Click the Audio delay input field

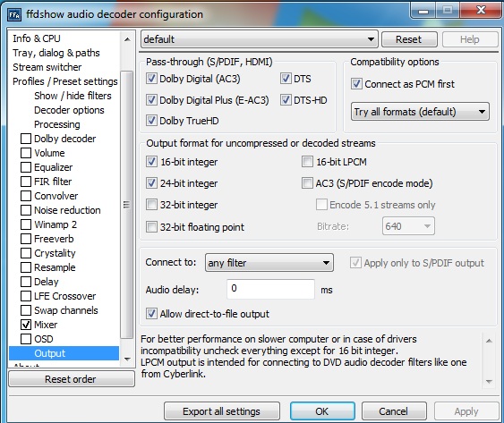click(x=270, y=289)
